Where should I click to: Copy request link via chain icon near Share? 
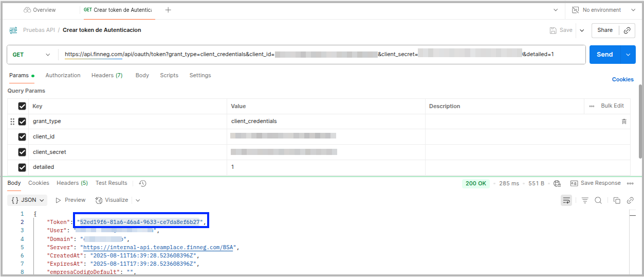click(627, 30)
